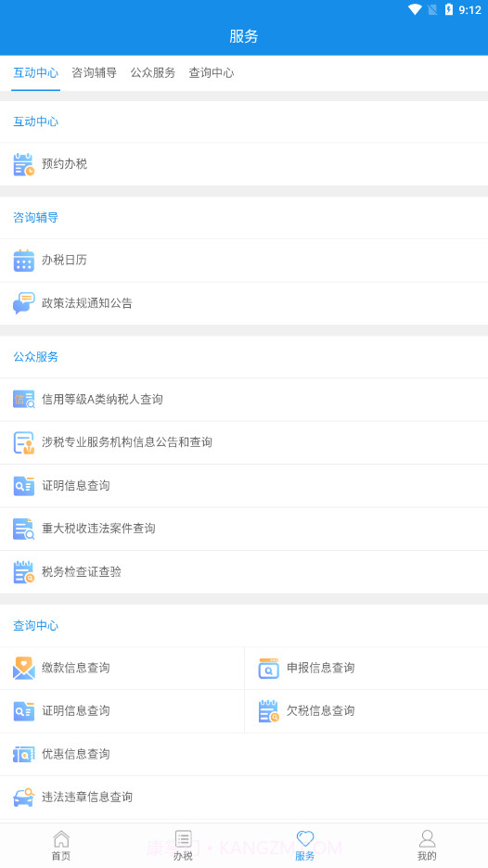Select the 咨询辅导 section header text
The height and width of the screenshot is (868, 488).
[x=35, y=218]
